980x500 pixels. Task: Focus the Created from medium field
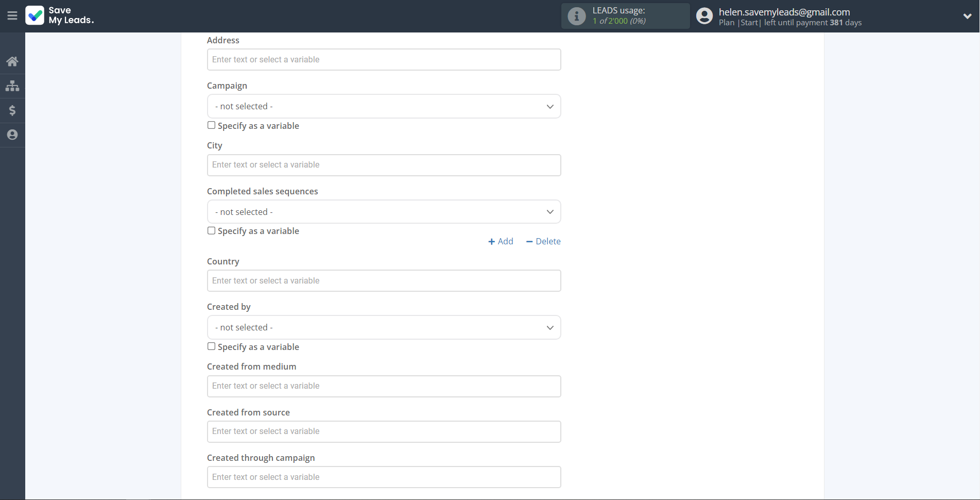384,386
